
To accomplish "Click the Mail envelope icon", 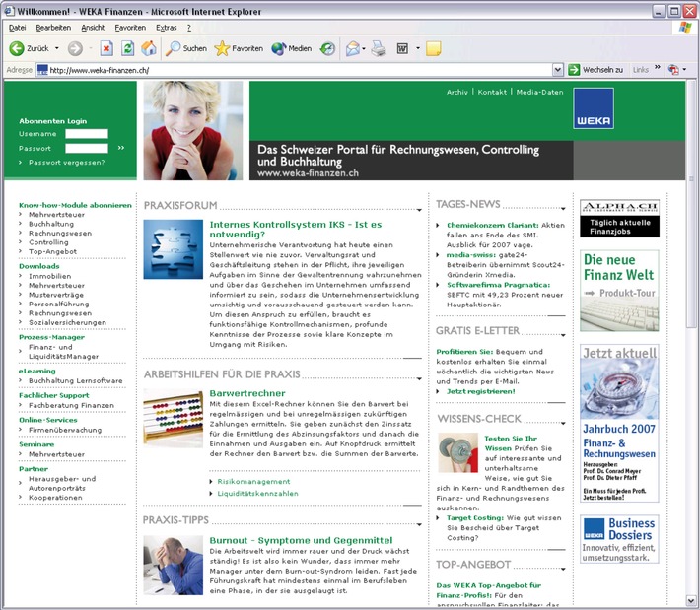I will 352,48.
